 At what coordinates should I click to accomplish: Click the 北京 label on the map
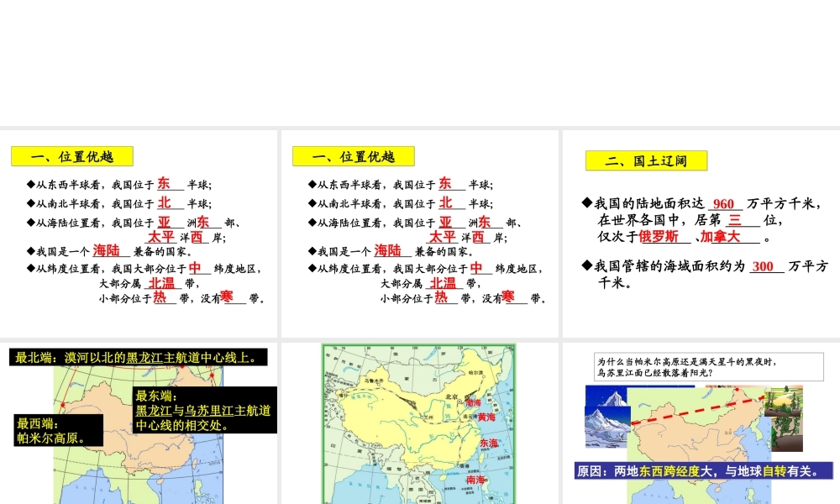click(451, 396)
